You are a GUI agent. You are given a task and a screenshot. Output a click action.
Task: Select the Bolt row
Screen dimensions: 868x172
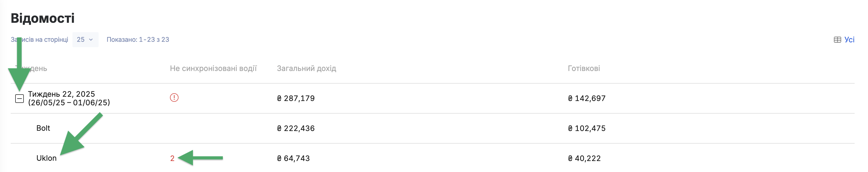tap(433, 128)
